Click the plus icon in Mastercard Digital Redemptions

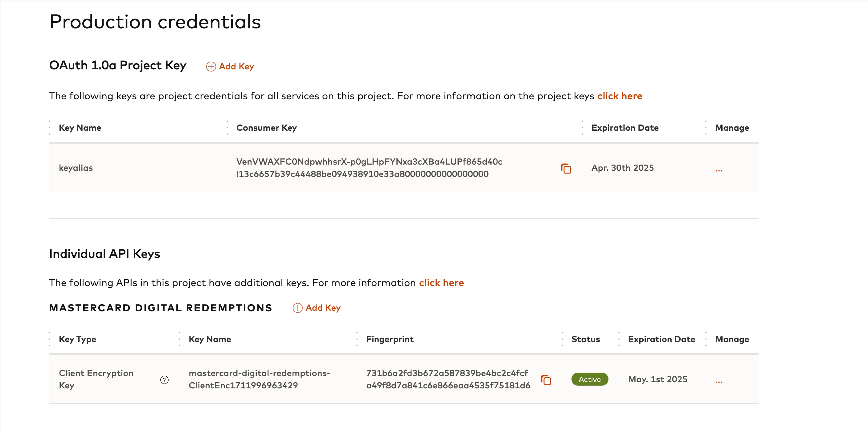pyautogui.click(x=297, y=308)
